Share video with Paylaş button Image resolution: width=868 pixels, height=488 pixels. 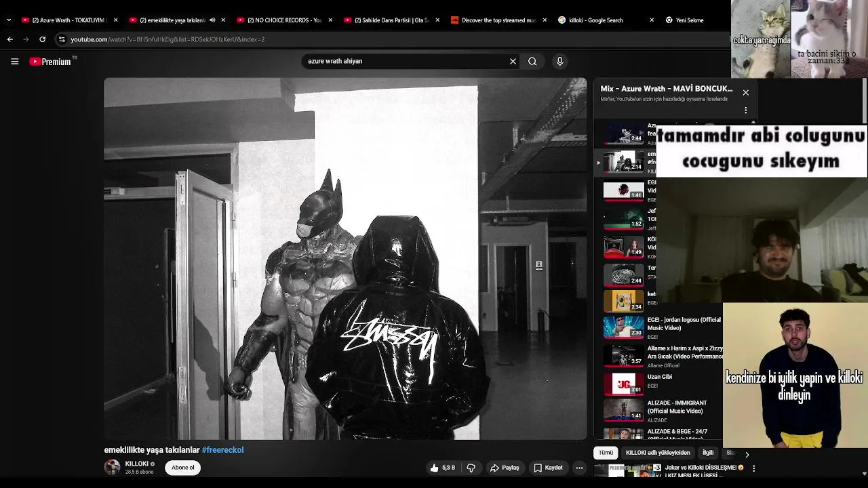[505, 468]
